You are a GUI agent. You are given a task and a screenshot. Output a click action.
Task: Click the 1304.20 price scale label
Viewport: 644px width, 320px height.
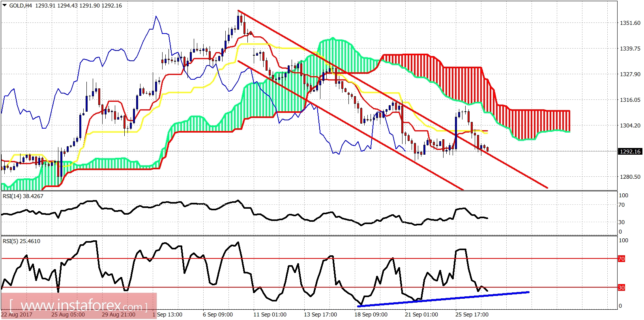click(x=630, y=125)
